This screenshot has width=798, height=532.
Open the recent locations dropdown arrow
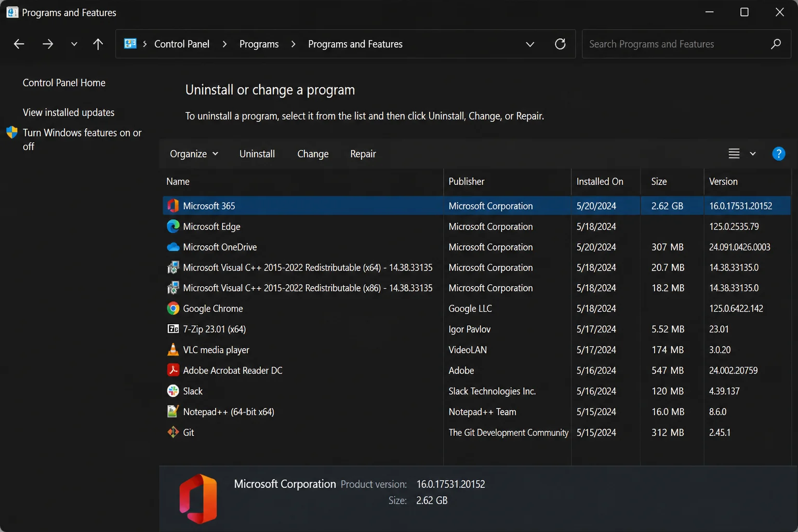74,44
